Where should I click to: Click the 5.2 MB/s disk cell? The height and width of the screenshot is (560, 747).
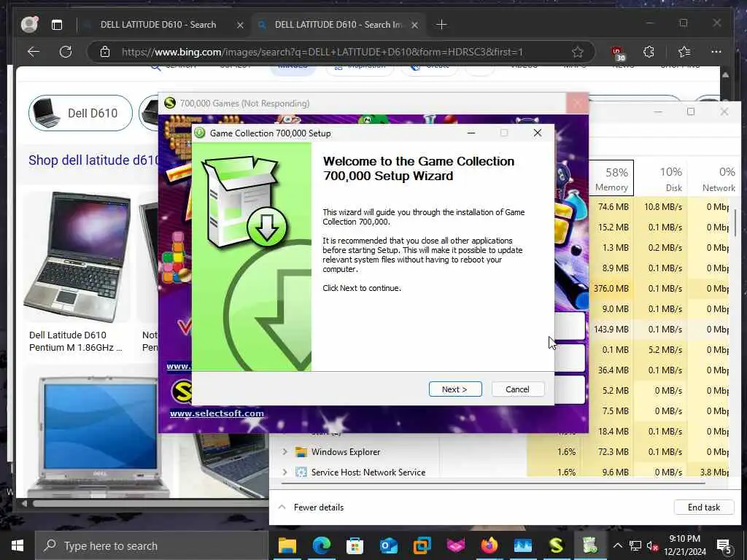(662, 349)
